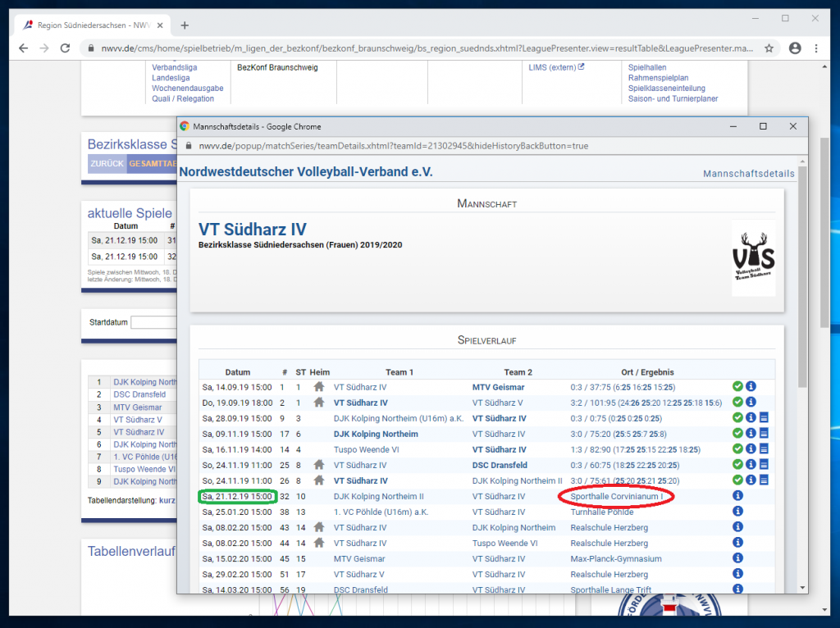This screenshot has width=840, height=628.
Task: Go back in main Chrome window
Action: tap(23, 48)
